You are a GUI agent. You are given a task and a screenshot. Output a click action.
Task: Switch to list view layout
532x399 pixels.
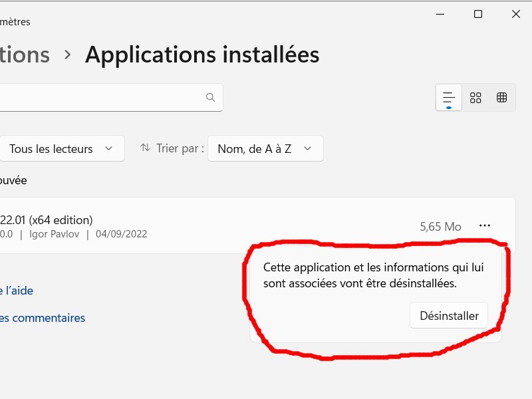pos(449,98)
